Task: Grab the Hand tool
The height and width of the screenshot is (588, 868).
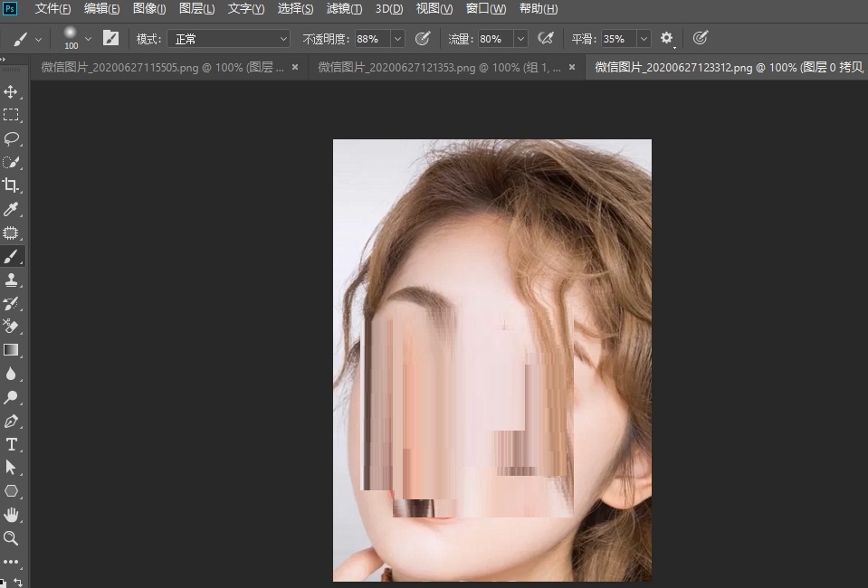Action: tap(12, 515)
